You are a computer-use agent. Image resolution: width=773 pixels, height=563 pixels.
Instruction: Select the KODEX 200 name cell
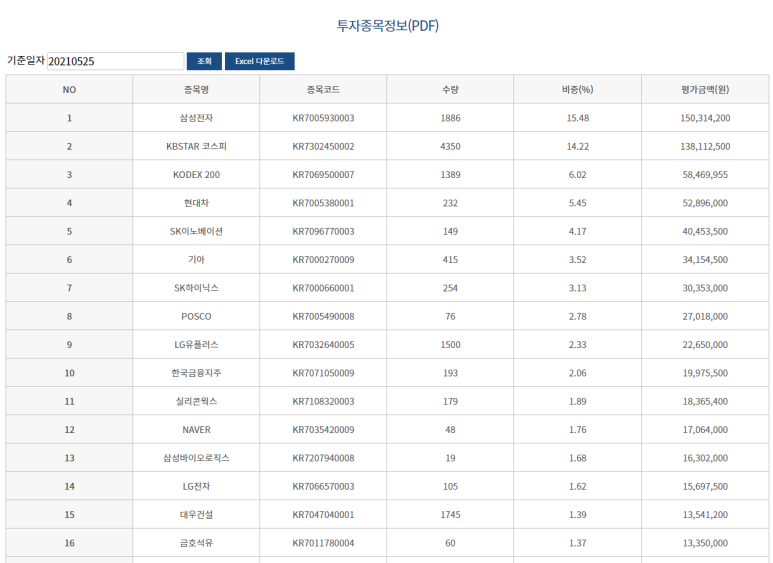(196, 175)
